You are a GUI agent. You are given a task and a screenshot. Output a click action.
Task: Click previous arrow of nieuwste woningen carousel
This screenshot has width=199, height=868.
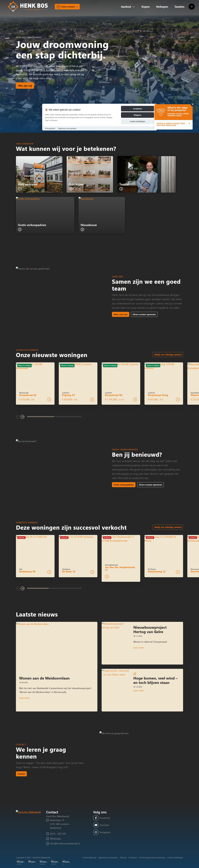pyautogui.click(x=18, y=417)
